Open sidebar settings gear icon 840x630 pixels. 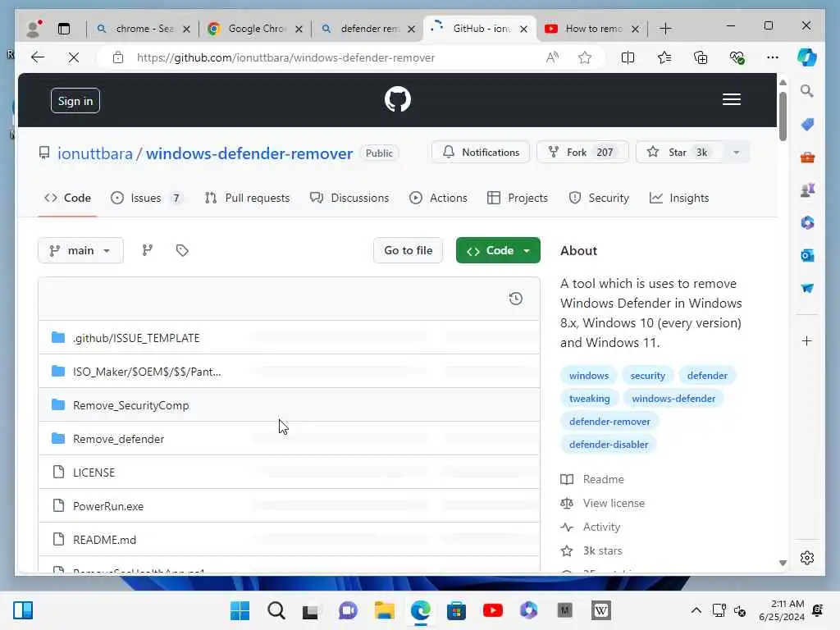(x=807, y=558)
